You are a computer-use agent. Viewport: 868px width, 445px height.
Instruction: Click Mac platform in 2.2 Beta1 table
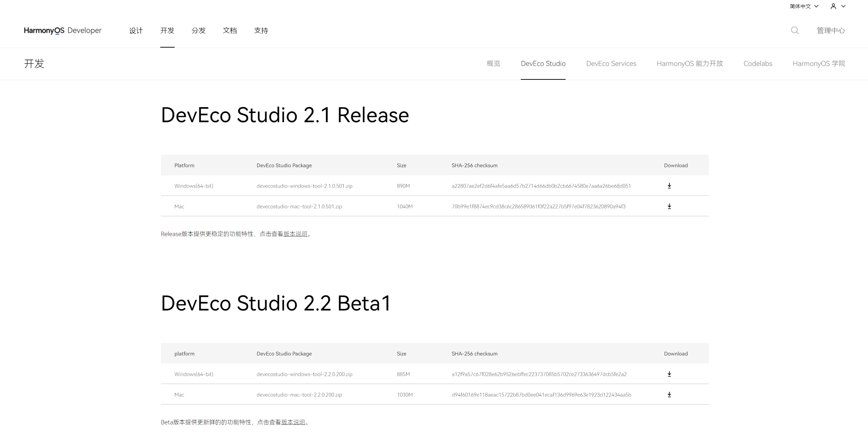click(x=179, y=395)
